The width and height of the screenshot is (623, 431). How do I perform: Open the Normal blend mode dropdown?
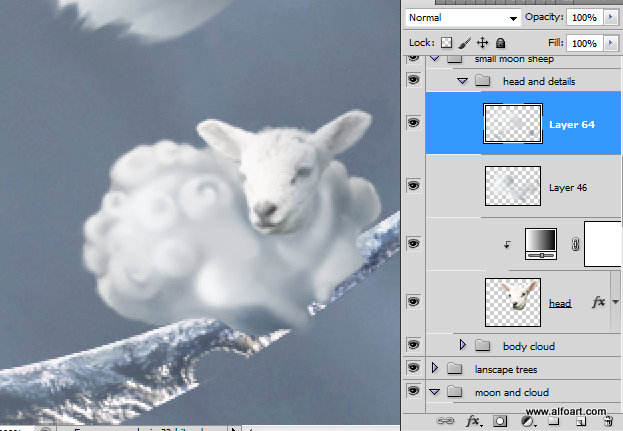point(463,18)
